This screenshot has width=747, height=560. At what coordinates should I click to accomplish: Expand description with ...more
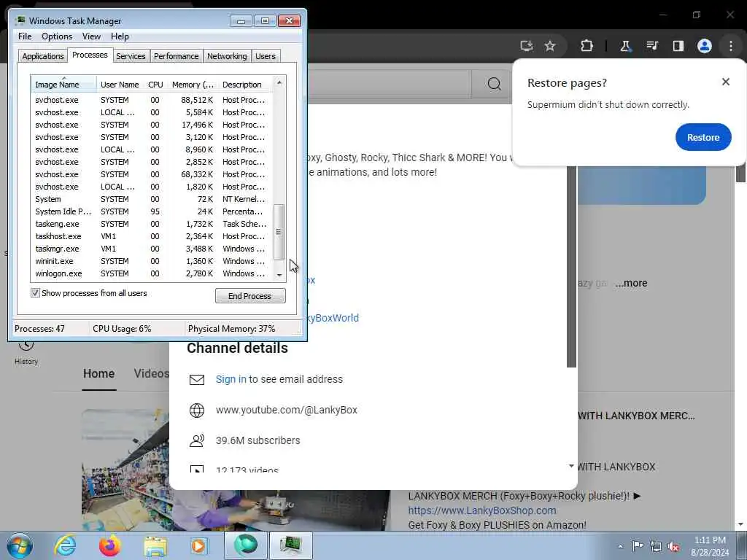tap(631, 283)
